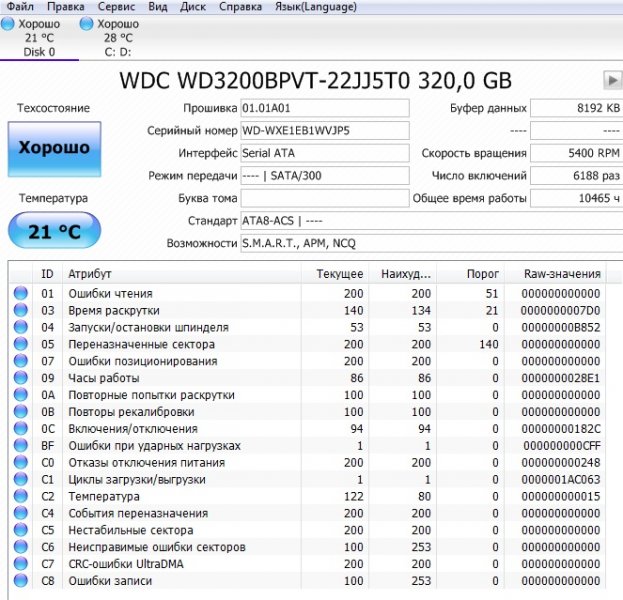The image size is (623, 600).
Task: Click the Прошивка firmware value field
Action: tap(325, 107)
